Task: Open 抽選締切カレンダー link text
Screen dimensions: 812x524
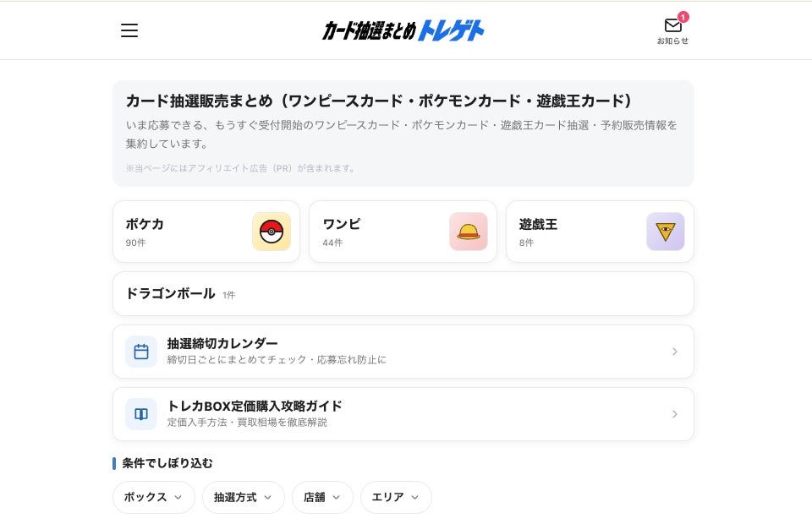Action: click(222, 343)
